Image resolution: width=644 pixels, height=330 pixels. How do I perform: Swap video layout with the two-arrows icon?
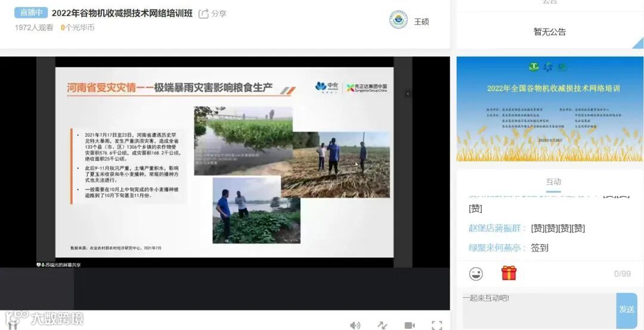click(382, 325)
